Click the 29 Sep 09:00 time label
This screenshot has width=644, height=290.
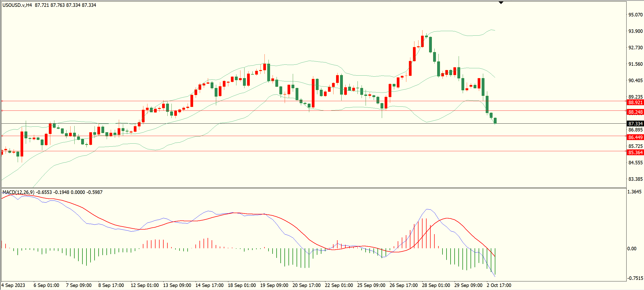click(468, 285)
